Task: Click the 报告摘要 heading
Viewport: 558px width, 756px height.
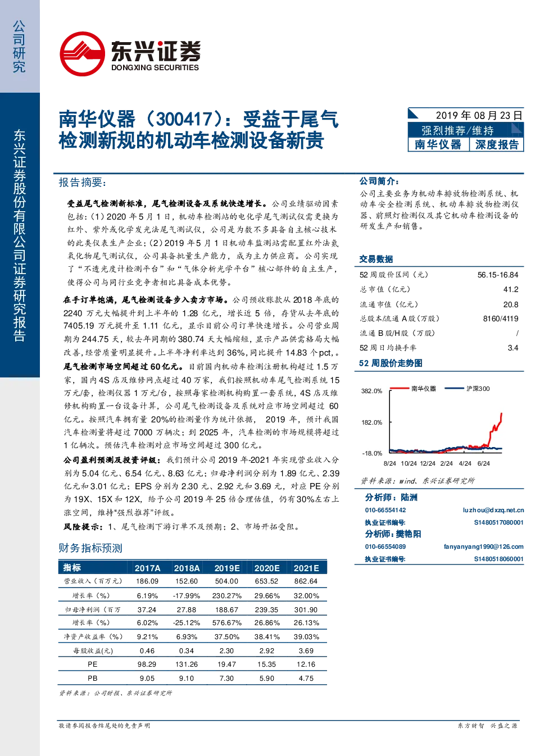Action: pos(83,183)
